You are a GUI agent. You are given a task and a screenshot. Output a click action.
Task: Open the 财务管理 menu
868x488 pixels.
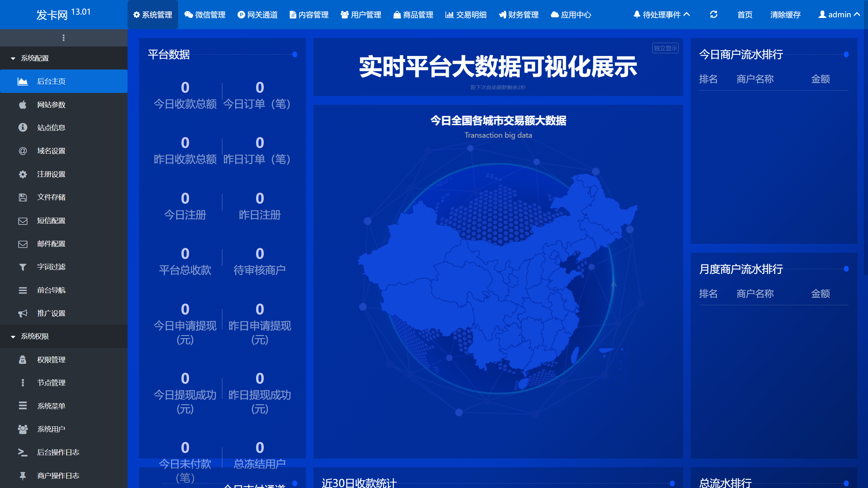(x=518, y=14)
